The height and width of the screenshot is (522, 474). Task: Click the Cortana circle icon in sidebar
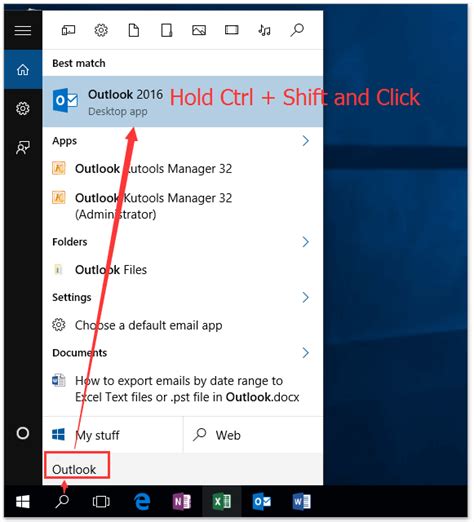click(x=23, y=433)
